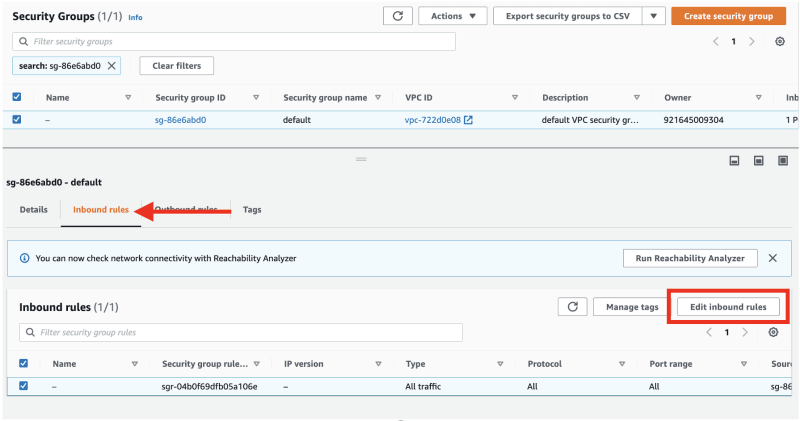The width and height of the screenshot is (800, 421).
Task: Open the Info link beside Security Groups
Action: (135, 17)
